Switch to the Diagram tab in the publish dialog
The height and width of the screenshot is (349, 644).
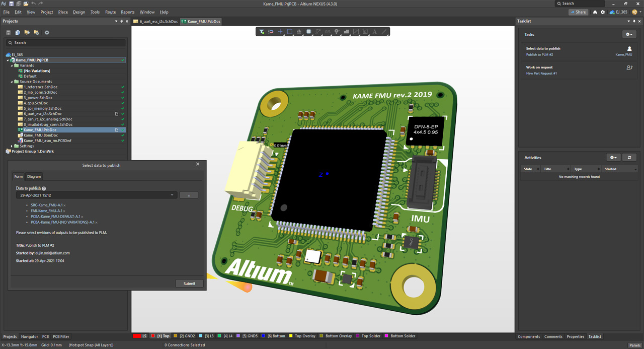pos(34,176)
